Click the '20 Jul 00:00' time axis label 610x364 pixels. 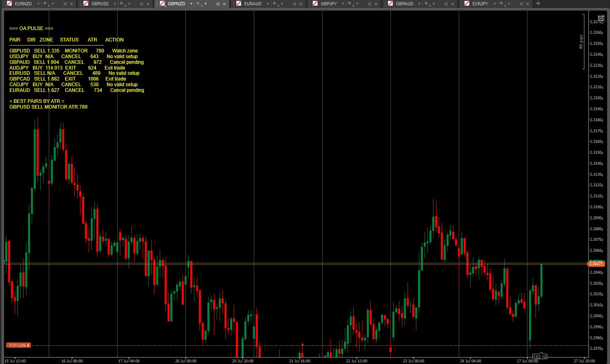tap(186, 361)
